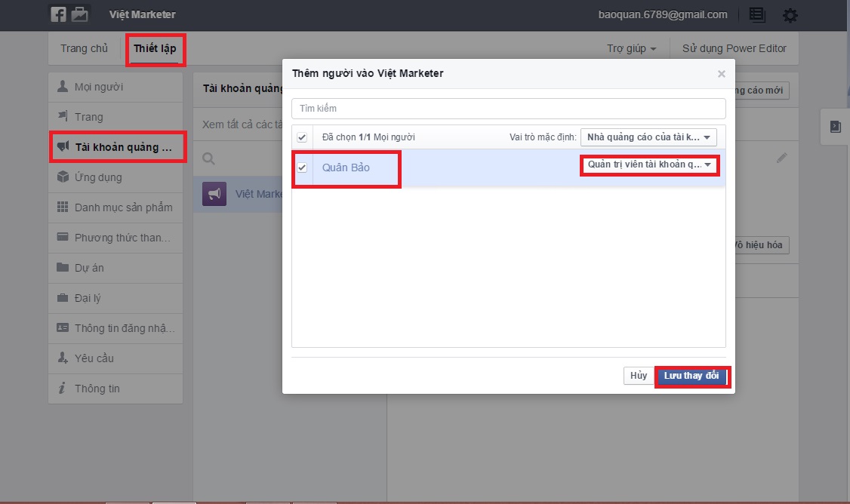Click the Lưu thay đổi button

pos(691,376)
